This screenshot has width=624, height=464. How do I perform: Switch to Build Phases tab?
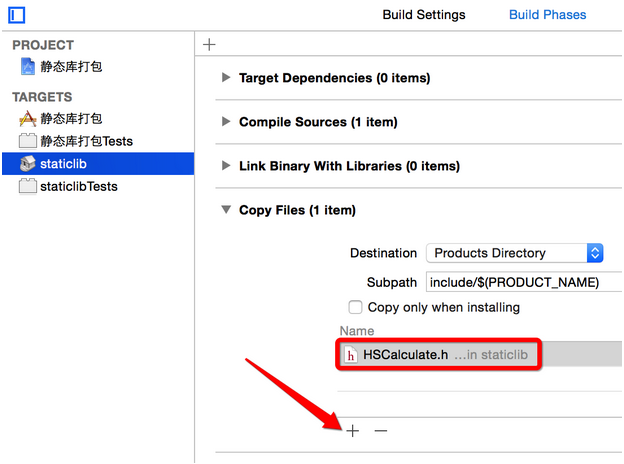pos(547,15)
